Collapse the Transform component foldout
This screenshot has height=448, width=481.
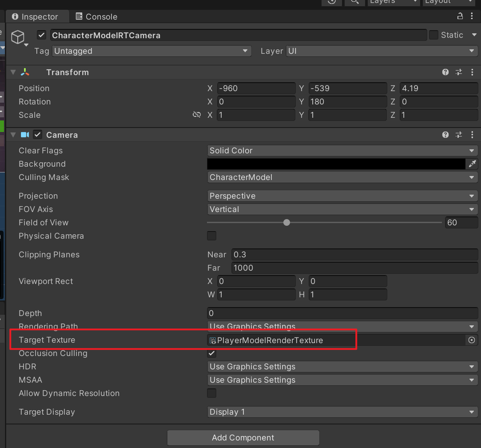(x=13, y=72)
